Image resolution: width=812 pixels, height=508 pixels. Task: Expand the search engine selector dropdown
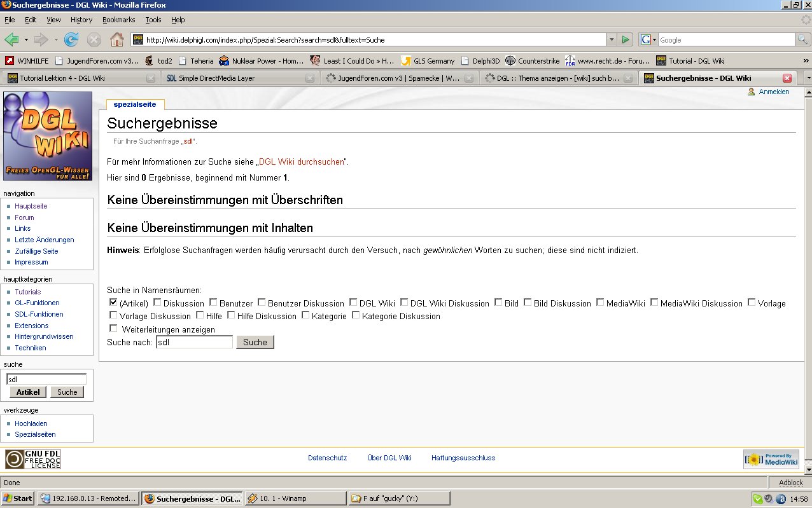(x=648, y=40)
